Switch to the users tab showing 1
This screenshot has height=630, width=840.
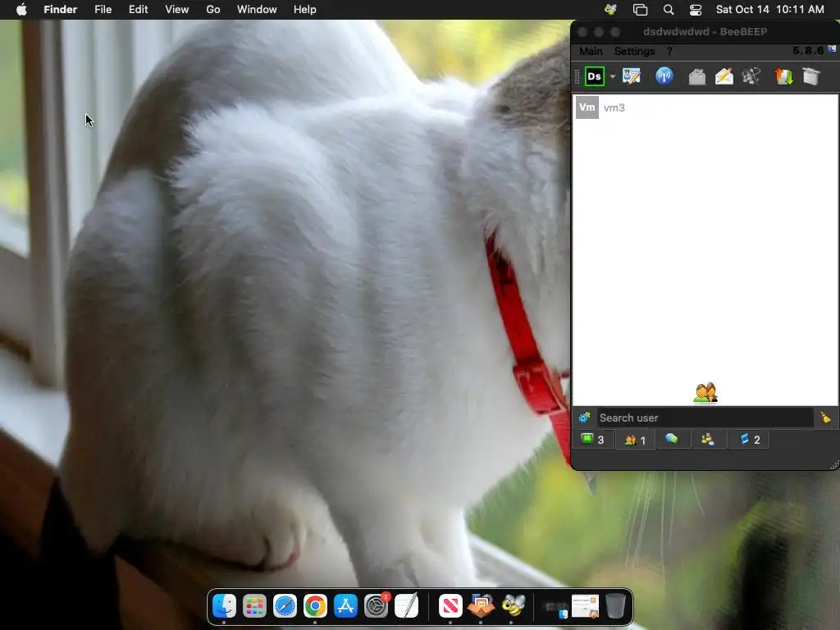tap(635, 440)
